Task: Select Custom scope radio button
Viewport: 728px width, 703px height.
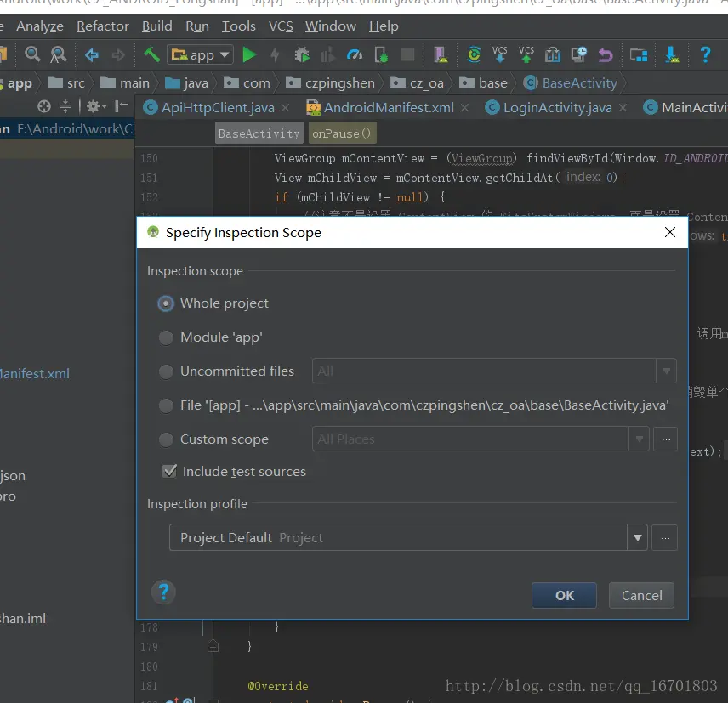Action: tap(166, 439)
